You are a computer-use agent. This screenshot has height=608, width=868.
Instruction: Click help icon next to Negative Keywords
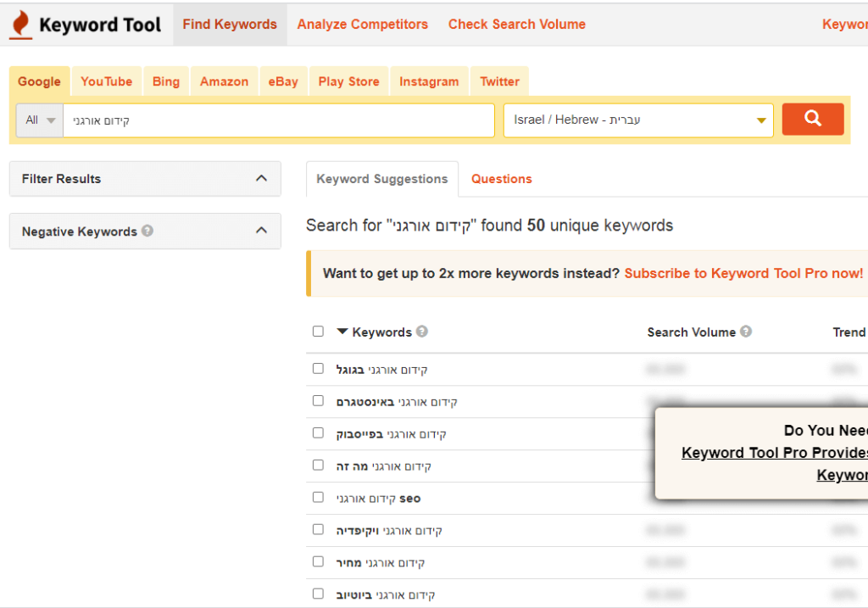tap(147, 231)
